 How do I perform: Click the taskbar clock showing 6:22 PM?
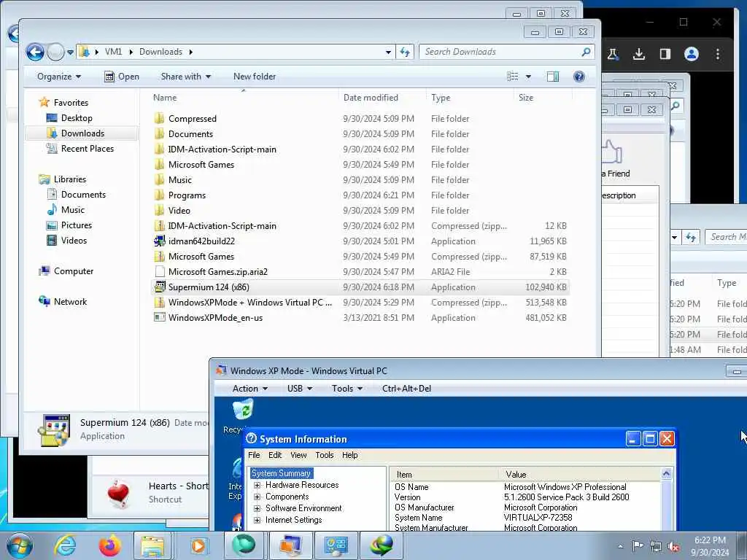coord(710,546)
